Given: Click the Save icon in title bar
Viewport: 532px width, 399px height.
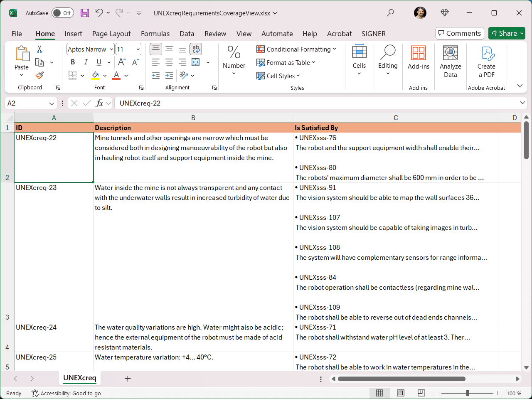Looking at the screenshot, I should point(85,13).
